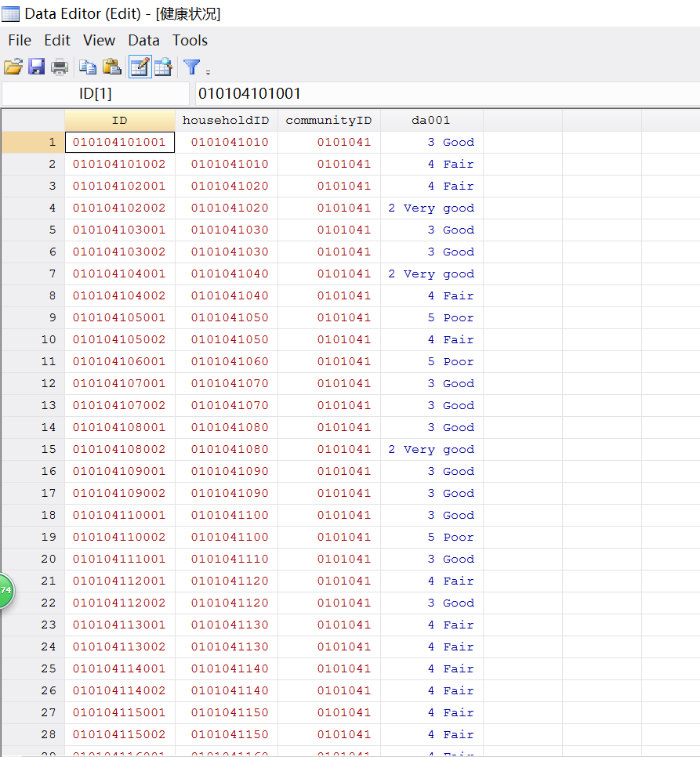Click the green 74 badge at left edge

(x=5, y=590)
